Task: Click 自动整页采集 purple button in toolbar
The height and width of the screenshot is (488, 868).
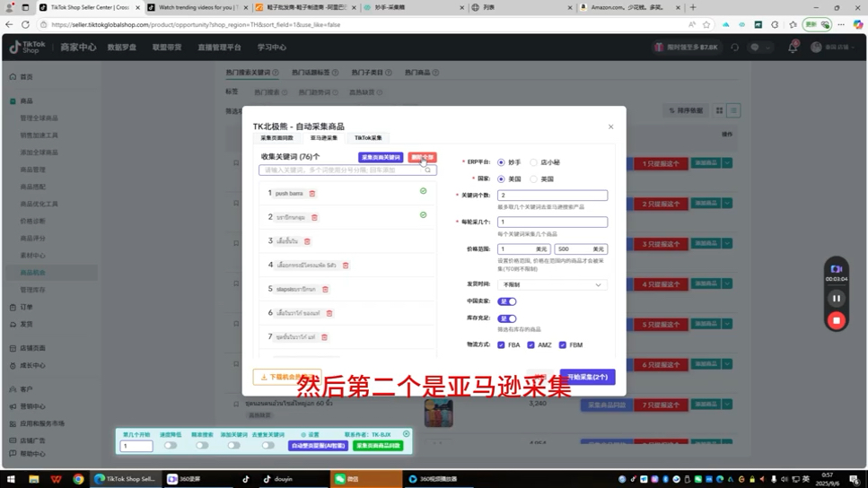Action: coord(319,446)
